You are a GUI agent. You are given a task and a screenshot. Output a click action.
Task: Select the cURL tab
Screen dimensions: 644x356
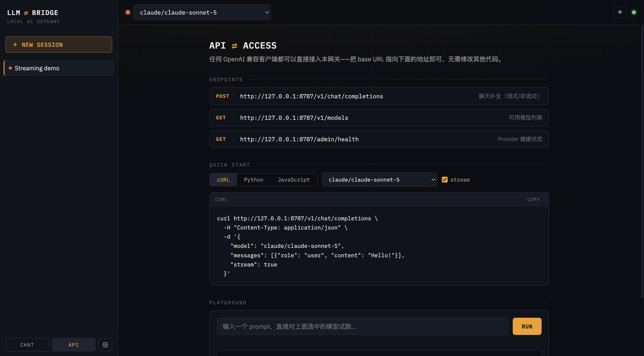(223, 180)
